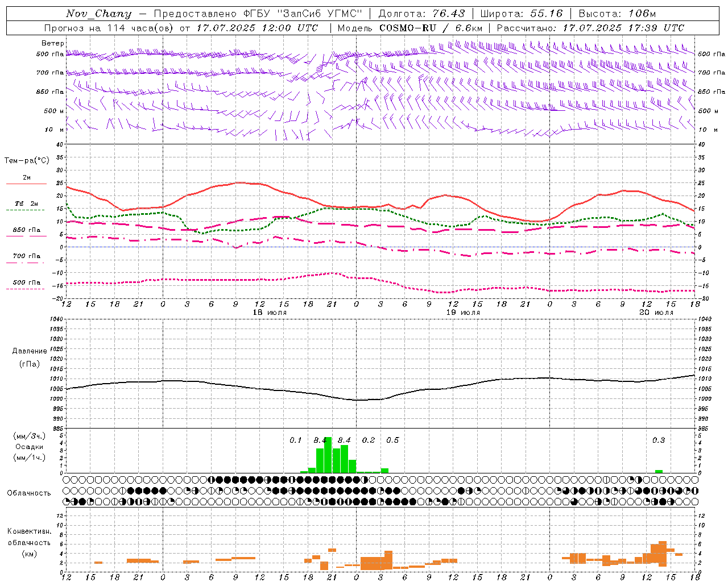Click the 18 июля date label
This screenshot has height=582, width=728.
(270, 313)
